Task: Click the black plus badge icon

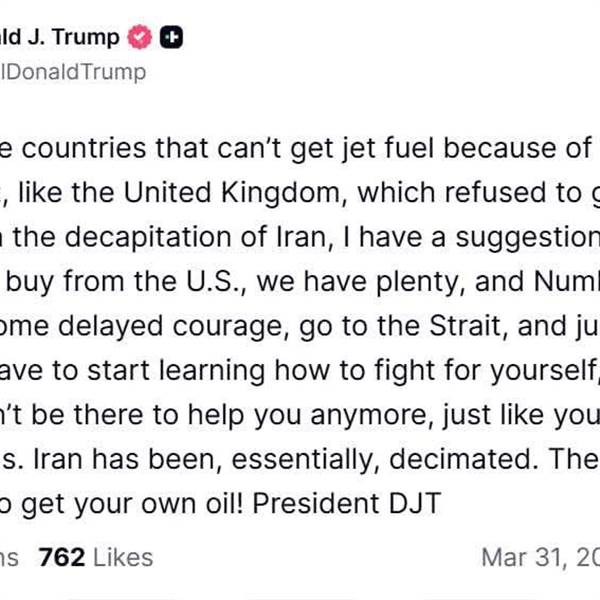Action: (172, 38)
